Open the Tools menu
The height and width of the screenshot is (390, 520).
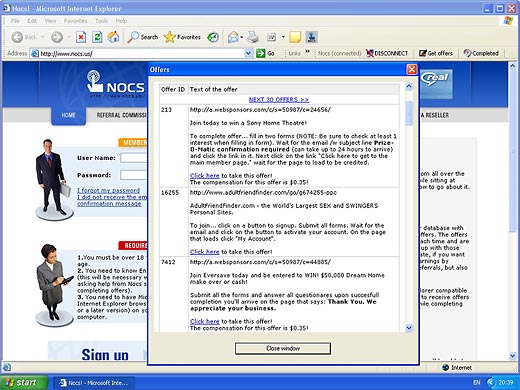click(x=102, y=21)
